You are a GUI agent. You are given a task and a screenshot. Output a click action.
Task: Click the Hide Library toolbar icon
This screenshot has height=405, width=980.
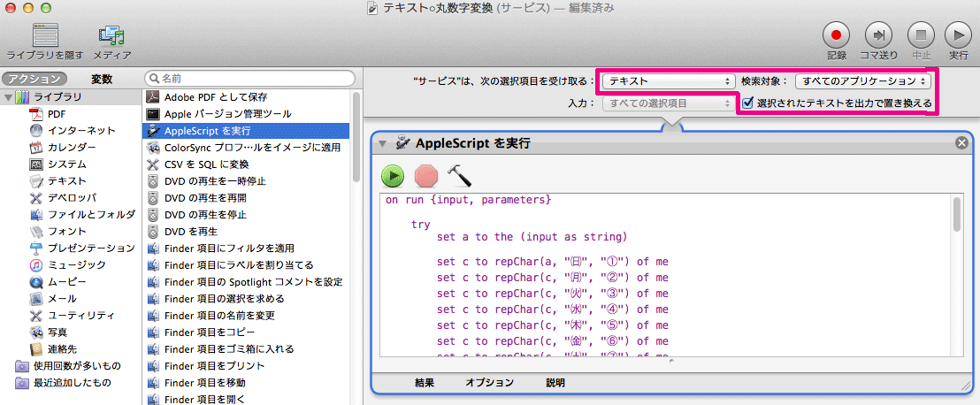[x=44, y=35]
